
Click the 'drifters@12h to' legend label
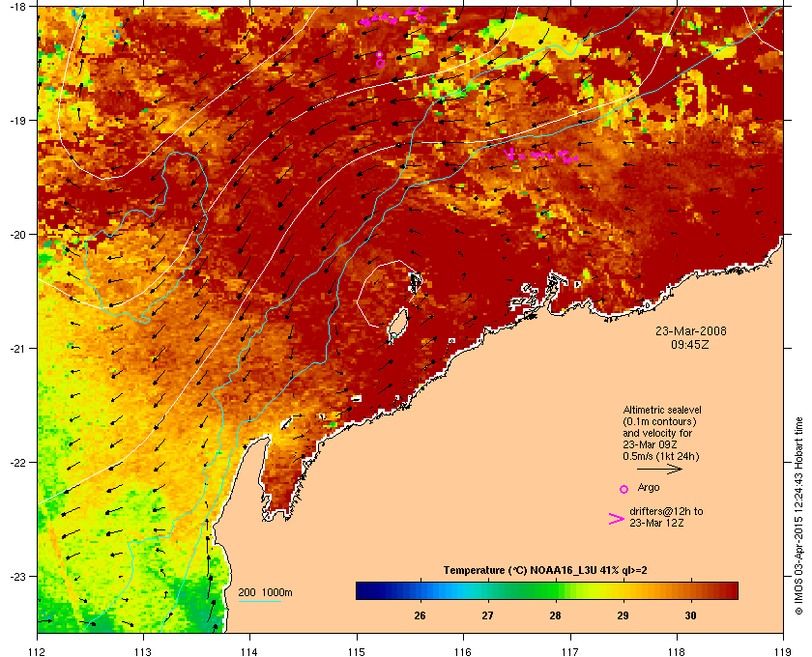(x=666, y=511)
